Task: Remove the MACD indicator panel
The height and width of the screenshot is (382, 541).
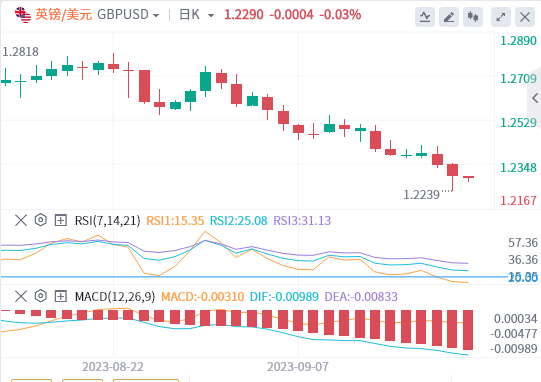Action: coord(21,296)
